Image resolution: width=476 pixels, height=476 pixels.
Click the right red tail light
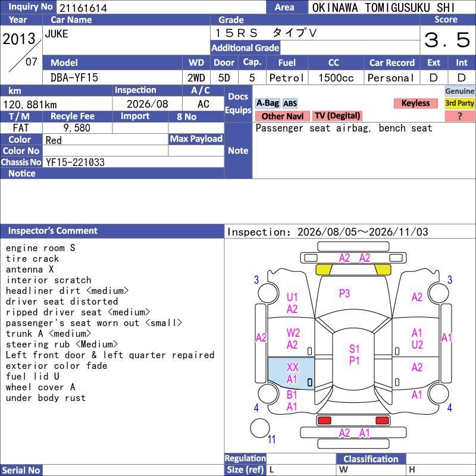pos(382,421)
